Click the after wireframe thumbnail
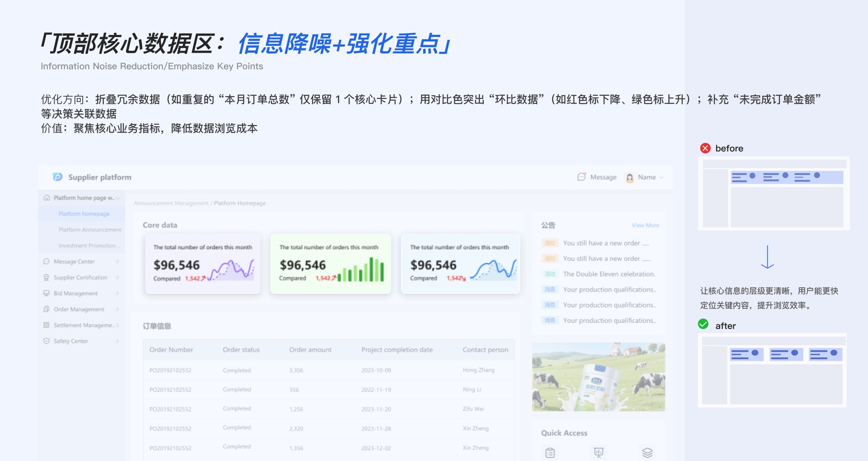Viewport: 868px width, 461px height. click(773, 370)
